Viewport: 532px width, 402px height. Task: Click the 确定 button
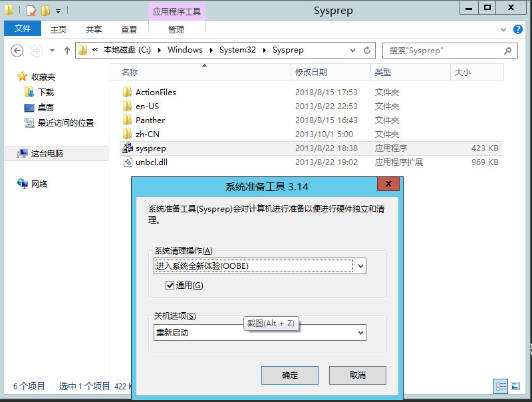pyautogui.click(x=290, y=375)
